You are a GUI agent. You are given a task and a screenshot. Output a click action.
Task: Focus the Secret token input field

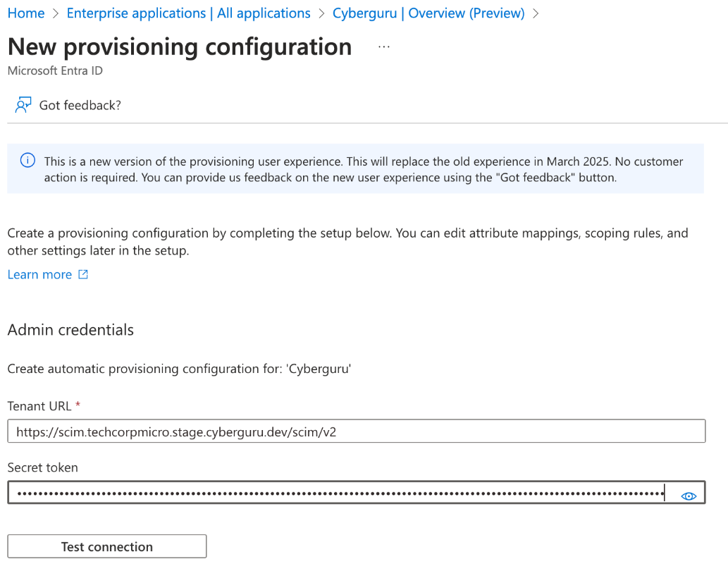coord(357,493)
